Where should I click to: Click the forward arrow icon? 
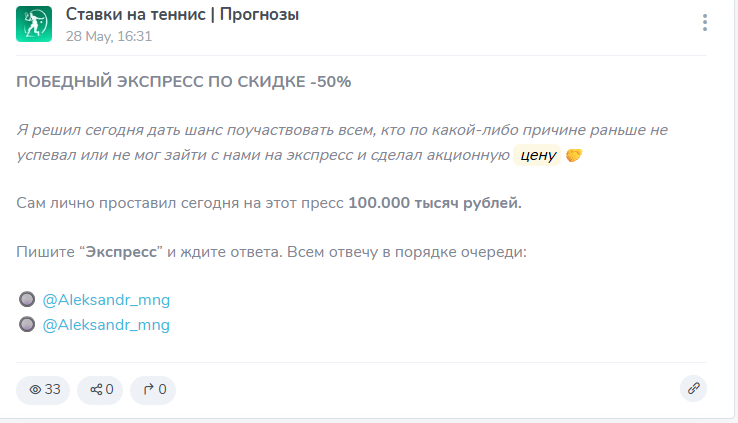point(149,389)
